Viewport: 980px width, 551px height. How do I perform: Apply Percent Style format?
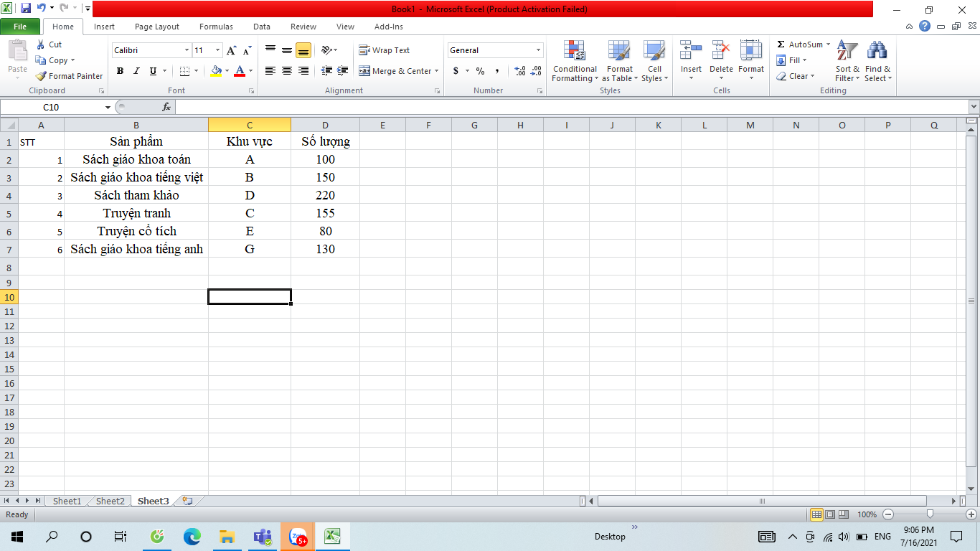480,71
